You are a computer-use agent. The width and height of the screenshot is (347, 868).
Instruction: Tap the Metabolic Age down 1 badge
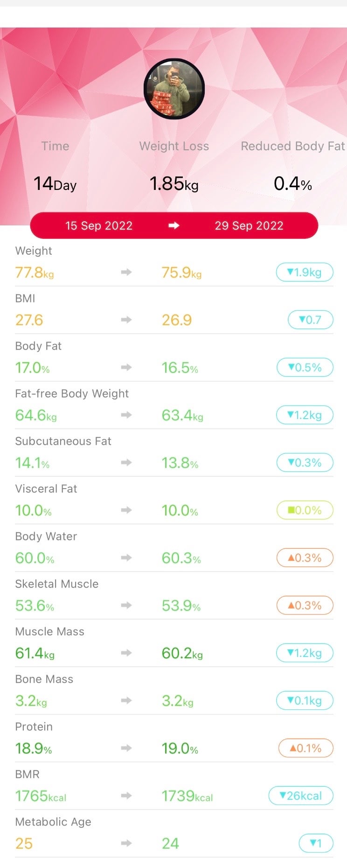click(316, 843)
